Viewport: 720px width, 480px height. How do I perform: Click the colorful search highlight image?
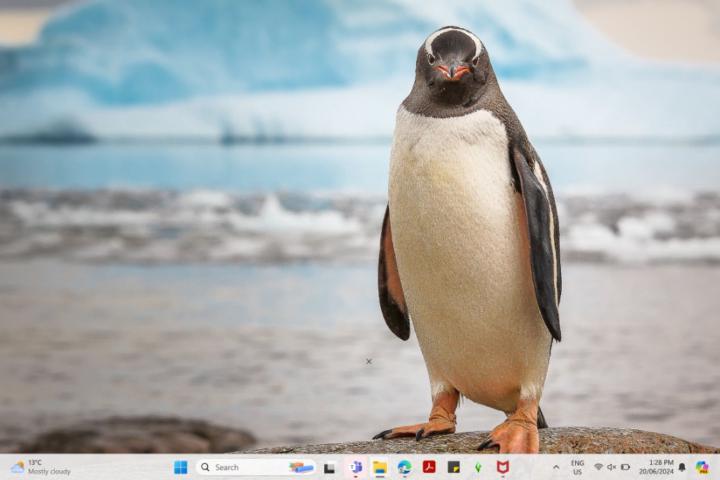coord(301,468)
